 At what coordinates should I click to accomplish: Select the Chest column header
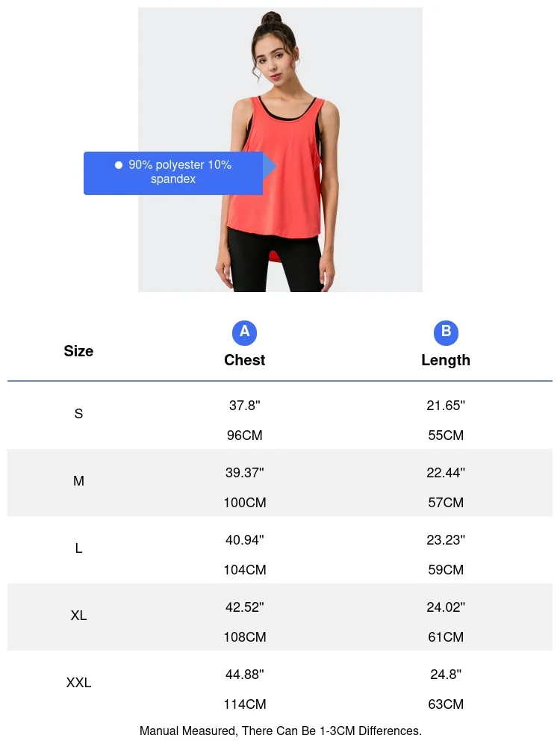[244, 360]
